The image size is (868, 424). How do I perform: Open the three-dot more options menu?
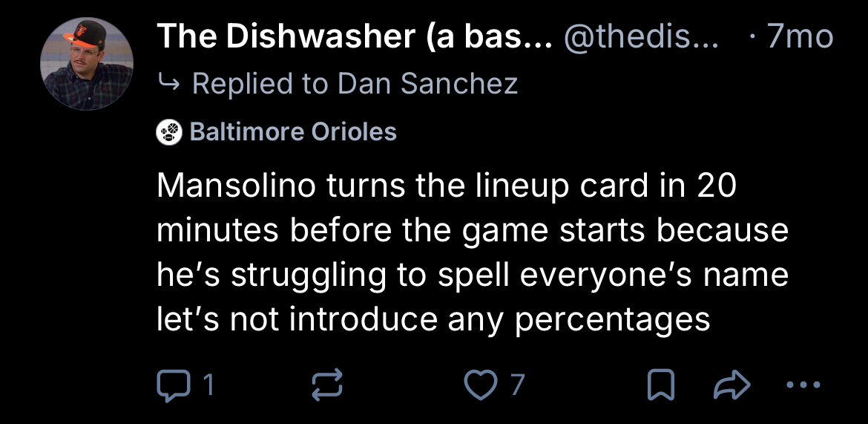tap(803, 385)
